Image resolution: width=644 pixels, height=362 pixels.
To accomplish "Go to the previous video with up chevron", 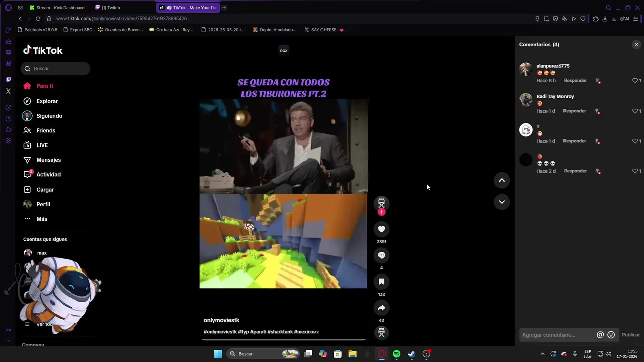I will [x=502, y=180].
